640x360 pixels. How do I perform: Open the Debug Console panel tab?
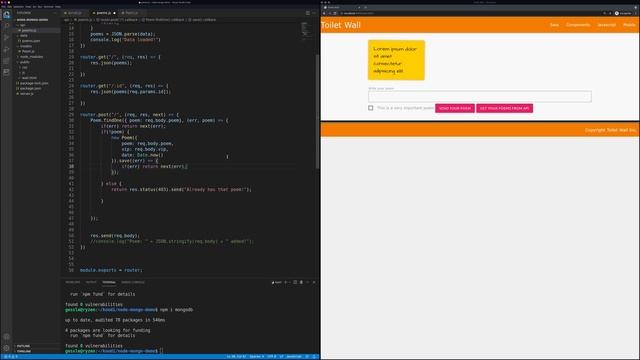[133, 282]
